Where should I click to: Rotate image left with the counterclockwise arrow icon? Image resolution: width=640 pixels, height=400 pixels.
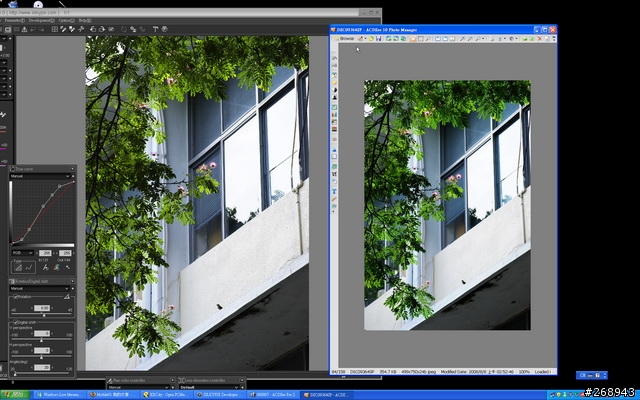(93, 29)
